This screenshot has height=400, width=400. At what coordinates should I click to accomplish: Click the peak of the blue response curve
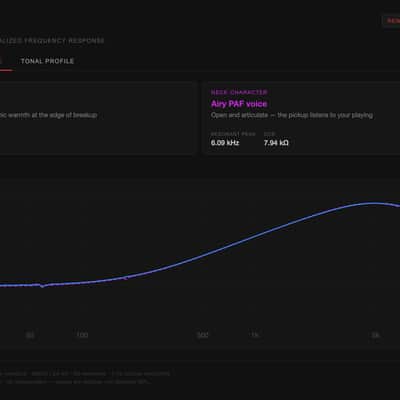(x=373, y=203)
